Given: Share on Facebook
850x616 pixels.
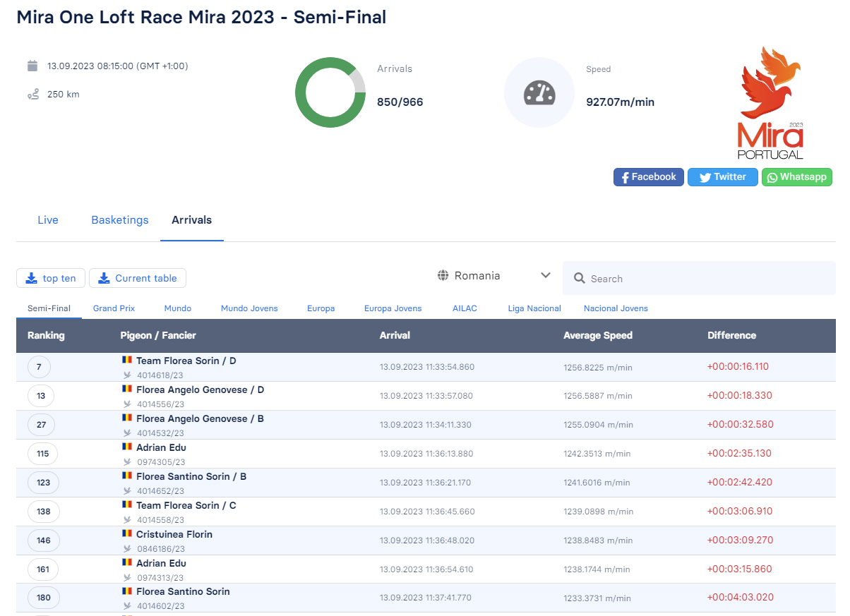Looking at the screenshot, I should click(649, 177).
